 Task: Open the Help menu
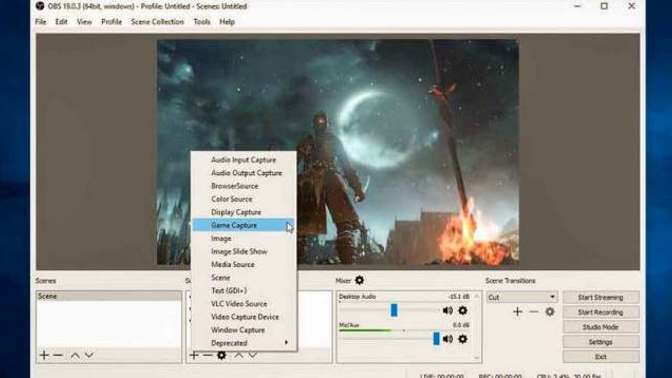coord(227,21)
